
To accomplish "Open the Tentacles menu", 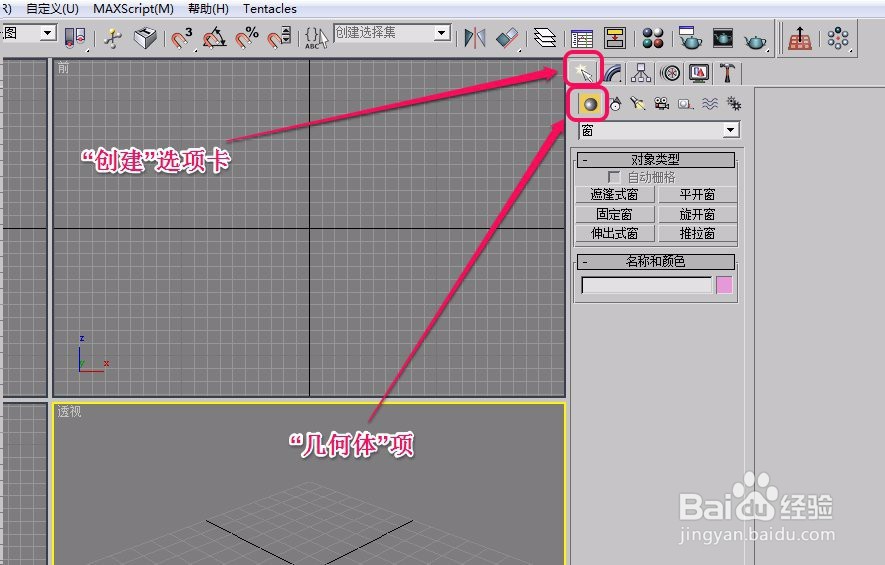I will (x=270, y=9).
